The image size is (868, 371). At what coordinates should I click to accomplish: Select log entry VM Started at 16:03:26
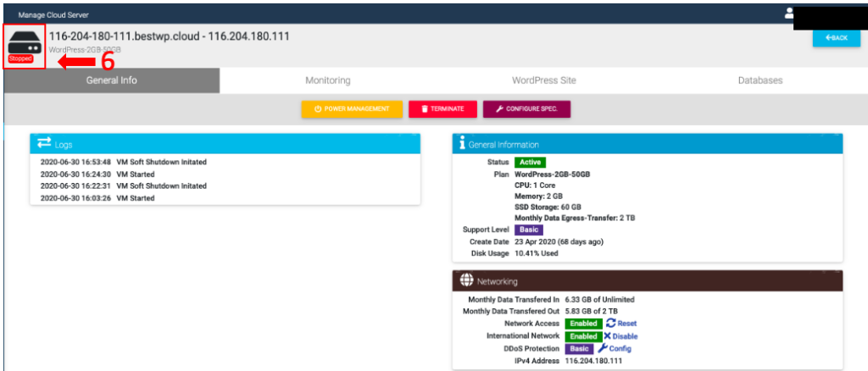(x=97, y=198)
